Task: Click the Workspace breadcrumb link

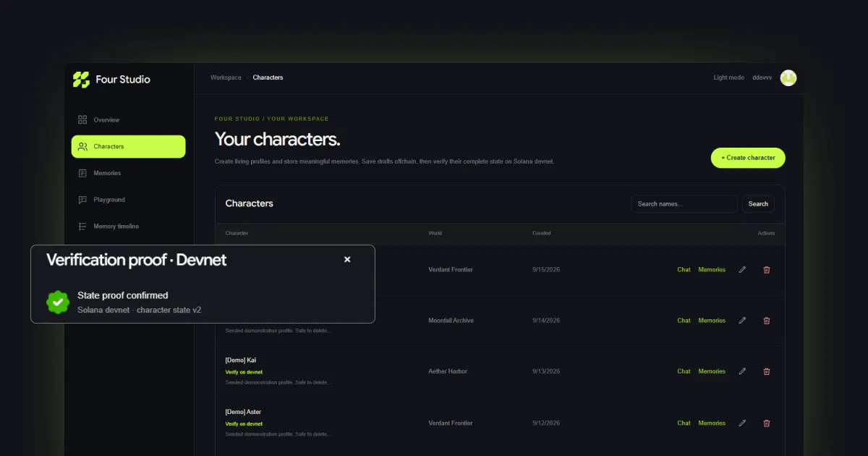Action: (226, 77)
